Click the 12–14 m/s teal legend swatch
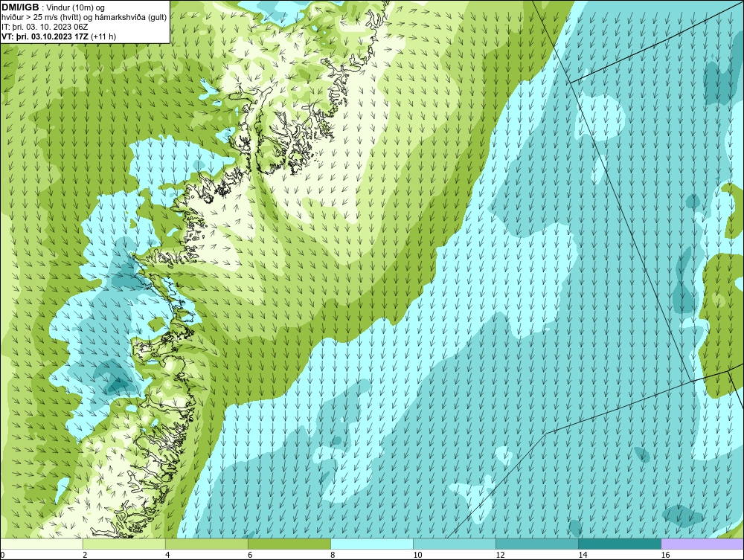 coord(536,544)
